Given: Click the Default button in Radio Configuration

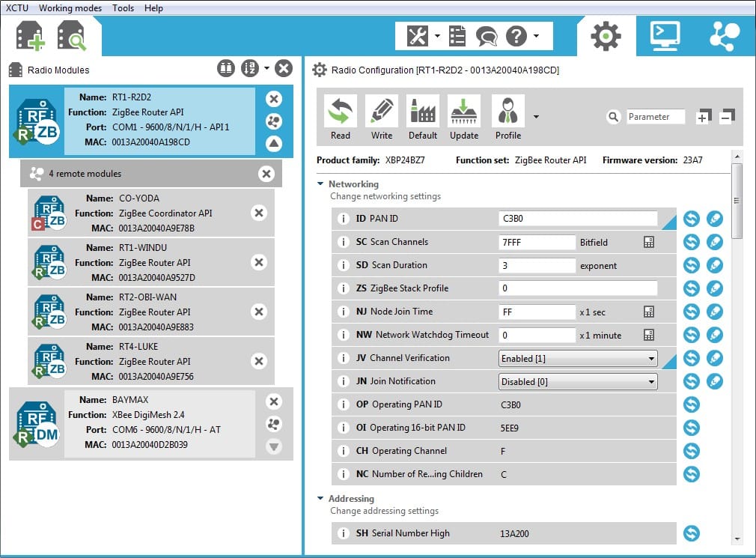Looking at the screenshot, I should point(422,116).
